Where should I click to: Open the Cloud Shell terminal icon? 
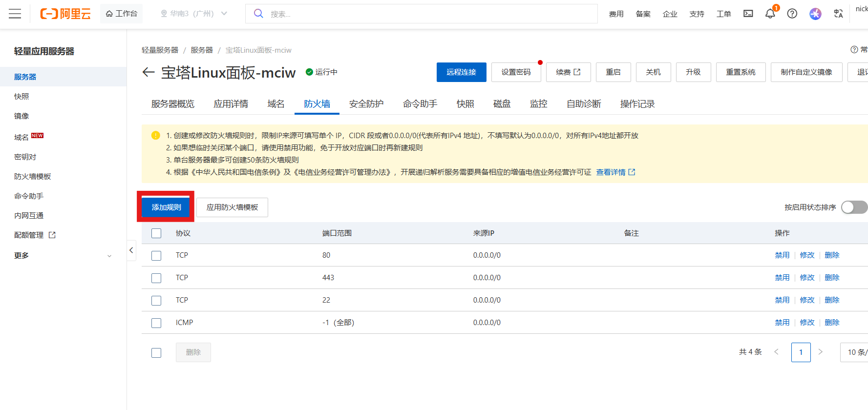tap(748, 14)
